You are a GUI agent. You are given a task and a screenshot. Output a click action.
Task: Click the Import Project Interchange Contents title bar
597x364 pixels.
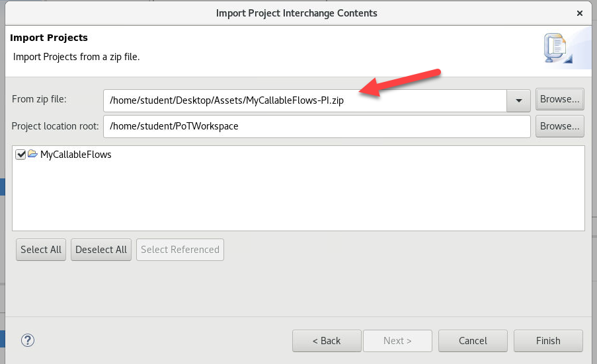pyautogui.click(x=297, y=13)
